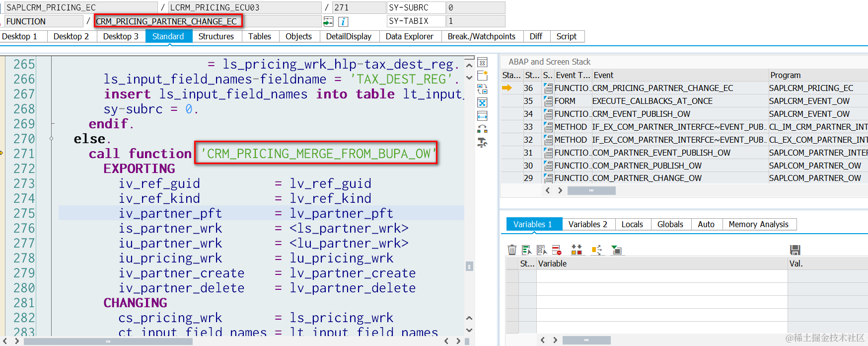Close the tool via the top side-toolbar icon
Image resolution: width=868 pixels, height=346 pixels.
tap(482, 63)
